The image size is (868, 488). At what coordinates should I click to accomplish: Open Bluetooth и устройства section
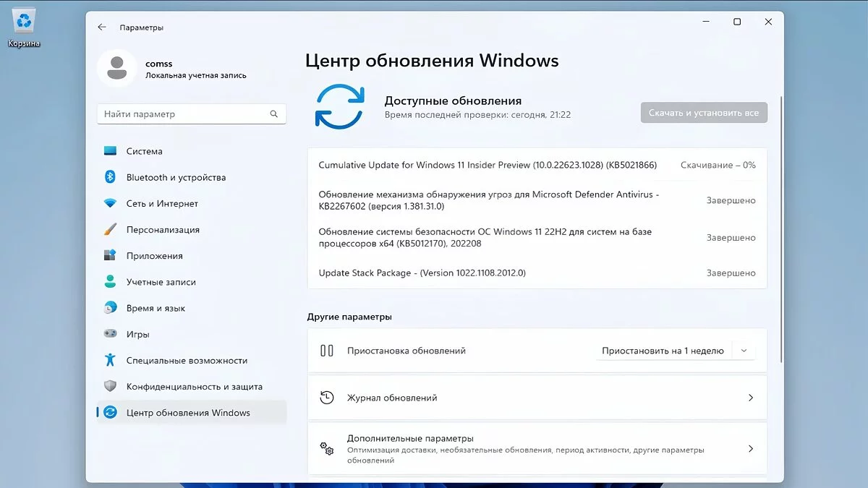[192, 177]
